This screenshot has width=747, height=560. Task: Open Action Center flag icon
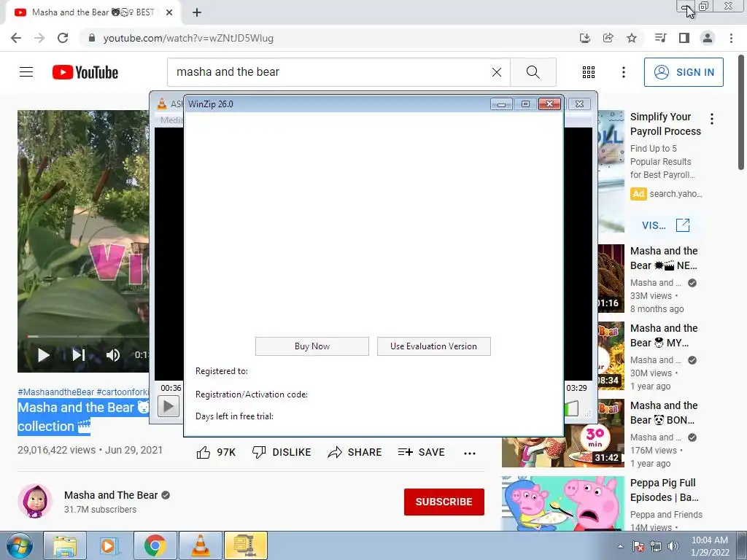point(638,546)
